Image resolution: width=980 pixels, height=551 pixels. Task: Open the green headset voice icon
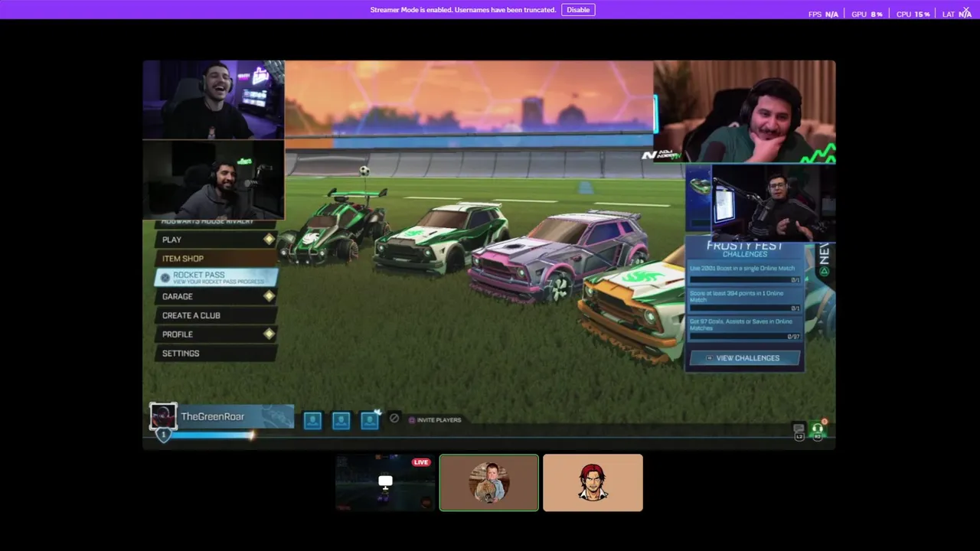click(818, 431)
